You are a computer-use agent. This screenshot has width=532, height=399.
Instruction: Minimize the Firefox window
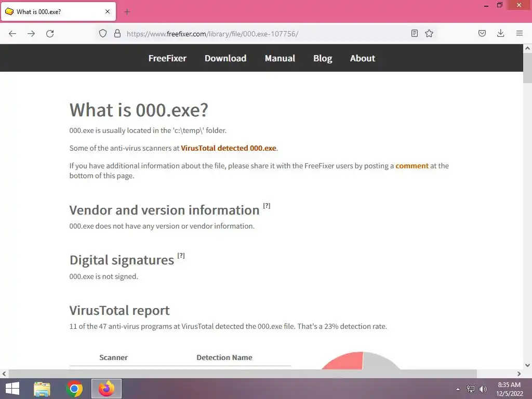click(x=486, y=5)
